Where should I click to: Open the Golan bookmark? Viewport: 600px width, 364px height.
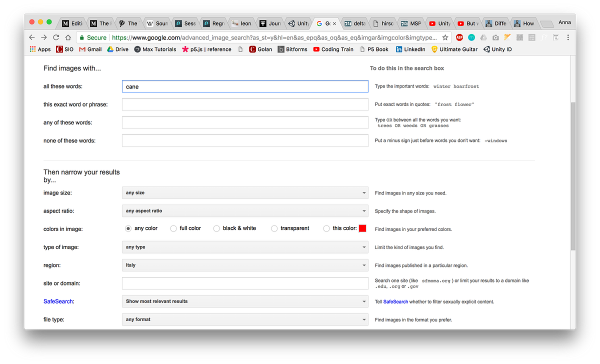(260, 49)
